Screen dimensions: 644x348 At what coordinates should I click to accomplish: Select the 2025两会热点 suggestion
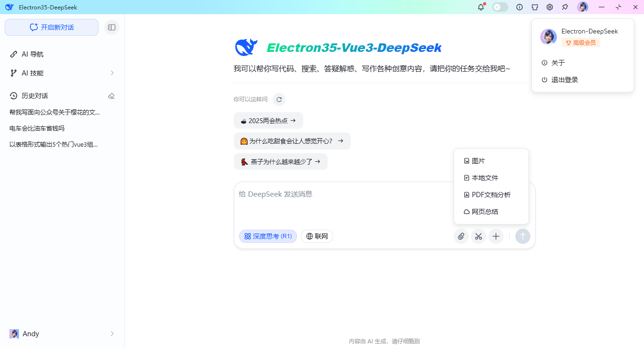tap(268, 120)
